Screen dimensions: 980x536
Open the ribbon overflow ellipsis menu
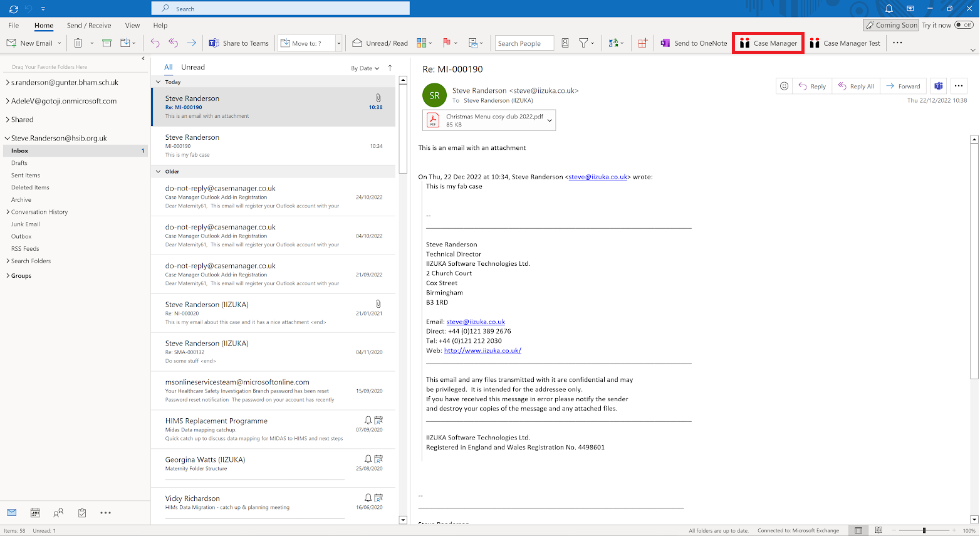point(898,43)
